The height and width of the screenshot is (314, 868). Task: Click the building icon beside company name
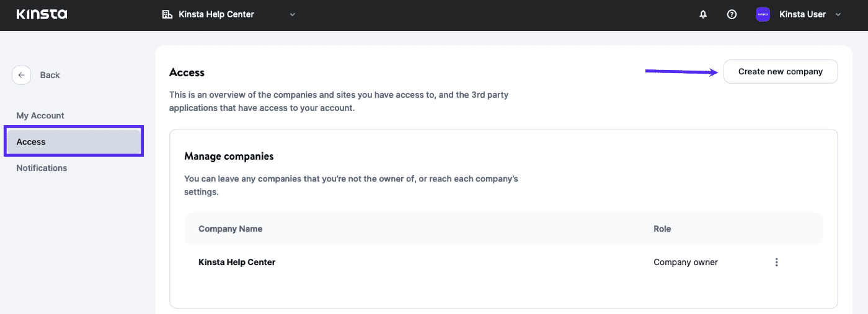[x=167, y=14]
